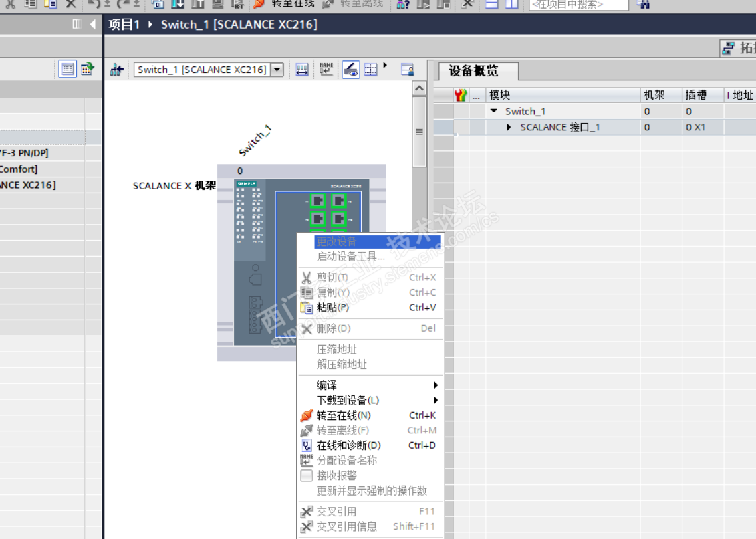Image resolution: width=756 pixels, height=539 pixels.
Task: Click the Switch_1 [SCALANCE XC216] breadcrumb
Action: (239, 25)
